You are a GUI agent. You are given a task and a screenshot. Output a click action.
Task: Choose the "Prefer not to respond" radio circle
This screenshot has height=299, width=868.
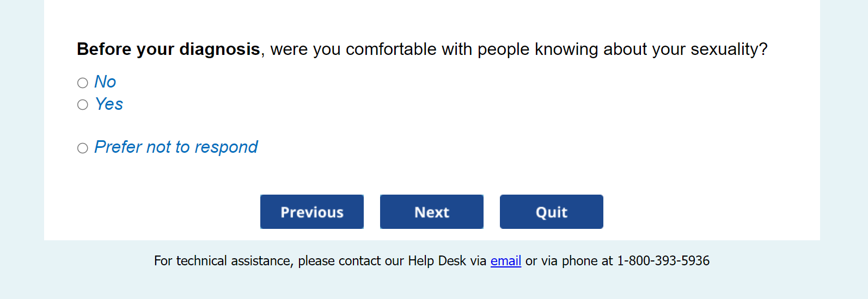pyautogui.click(x=83, y=148)
